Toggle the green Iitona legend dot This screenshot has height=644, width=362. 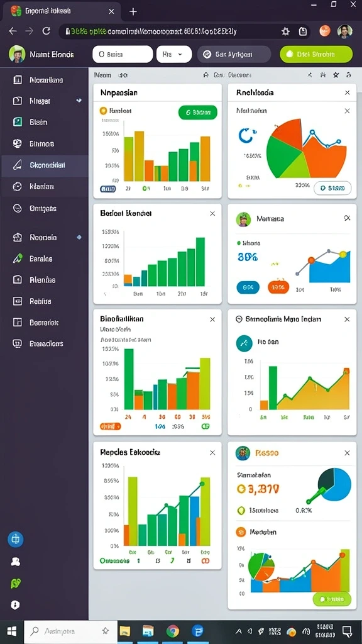[x=239, y=243]
